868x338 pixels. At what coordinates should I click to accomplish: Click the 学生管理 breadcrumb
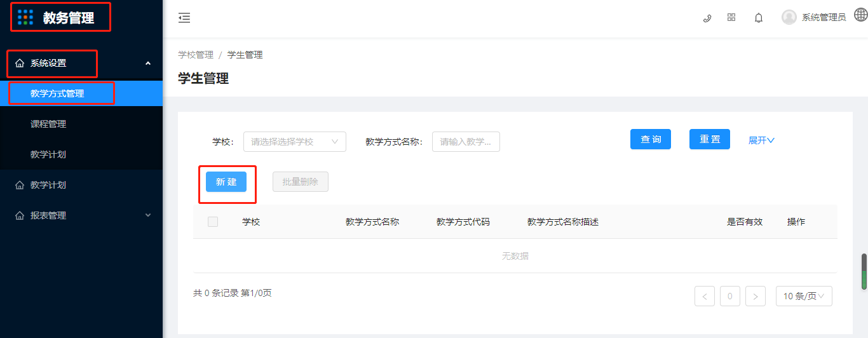[x=245, y=55]
